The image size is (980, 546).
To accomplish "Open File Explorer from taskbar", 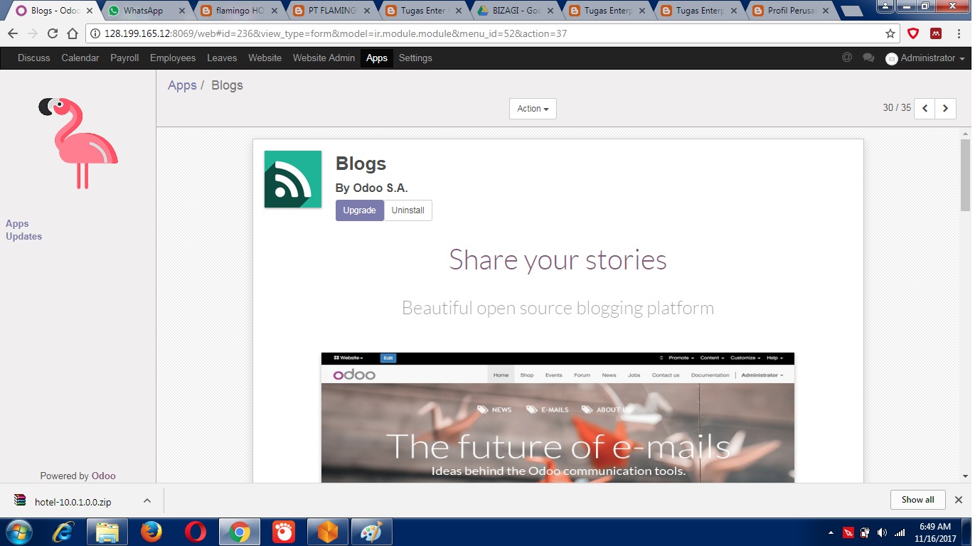I will click(x=107, y=532).
